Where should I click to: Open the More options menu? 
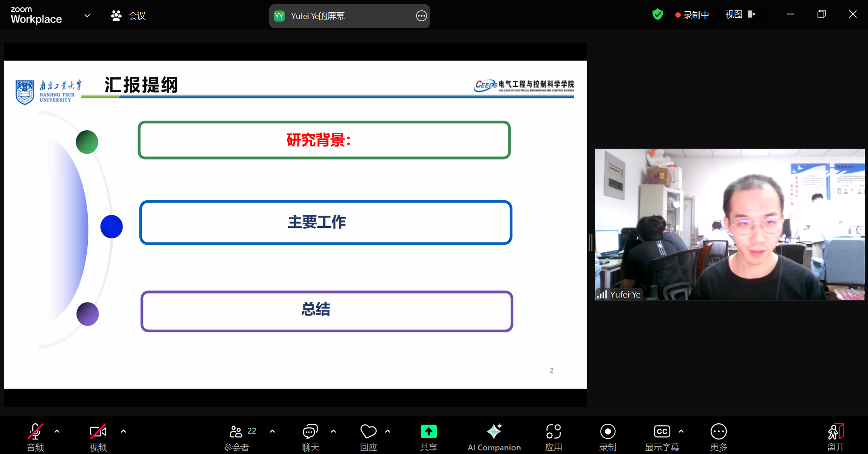(x=719, y=437)
